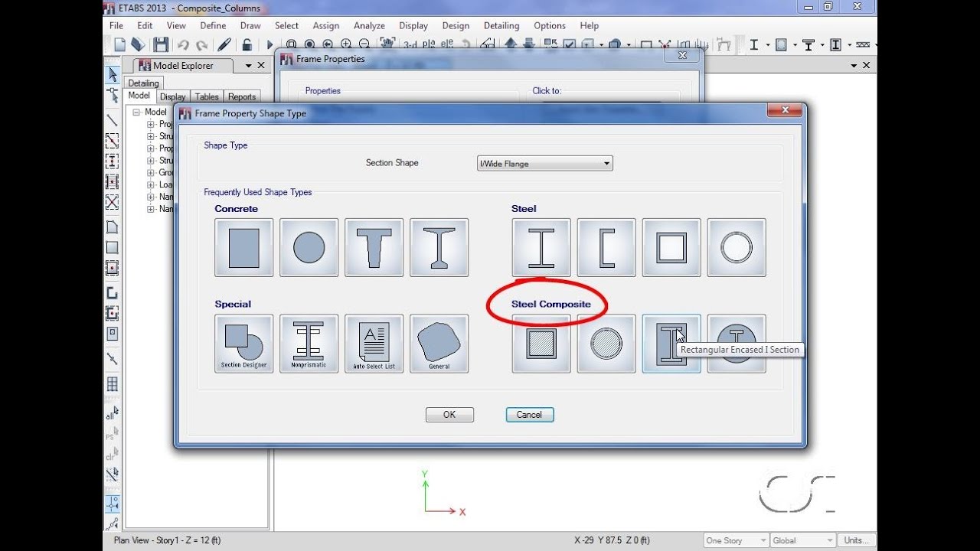Open the Design menu
Screen dimensions: 980x551
point(456,25)
